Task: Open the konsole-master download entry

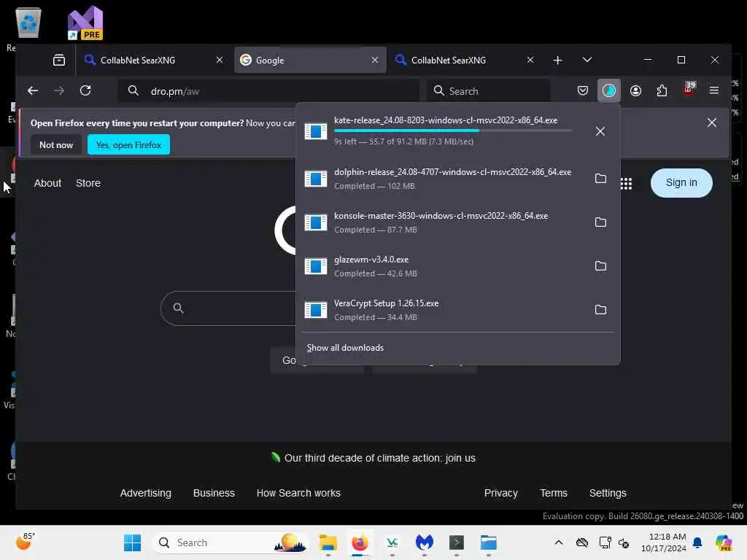Action: [443, 222]
